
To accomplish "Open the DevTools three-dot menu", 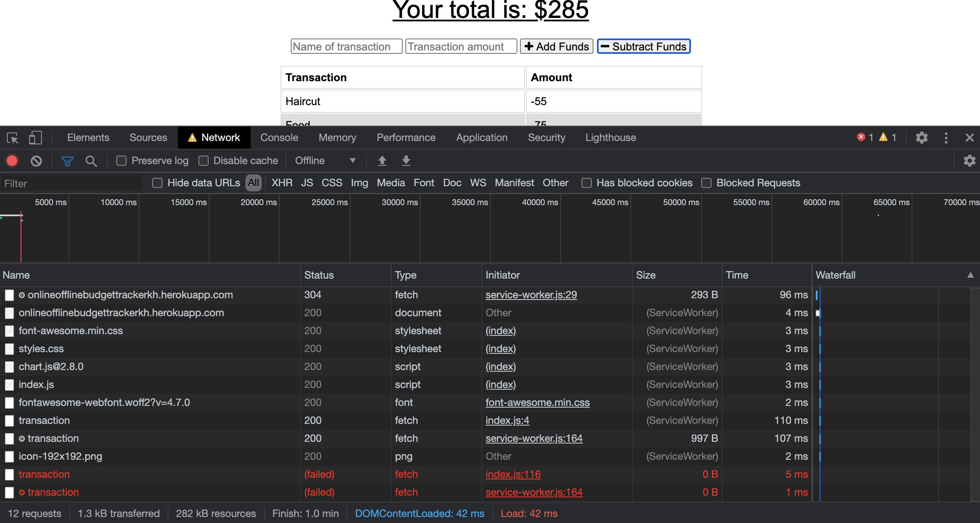I will (x=946, y=138).
